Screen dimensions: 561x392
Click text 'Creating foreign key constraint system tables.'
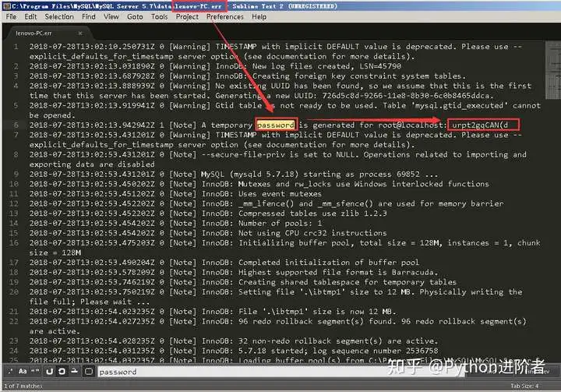[x=359, y=76]
